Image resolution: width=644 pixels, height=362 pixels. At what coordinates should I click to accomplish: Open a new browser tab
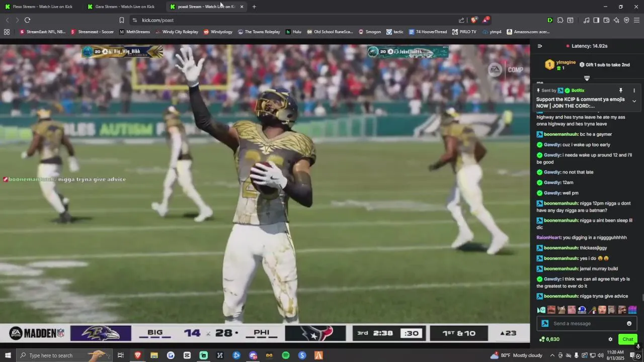click(x=254, y=7)
